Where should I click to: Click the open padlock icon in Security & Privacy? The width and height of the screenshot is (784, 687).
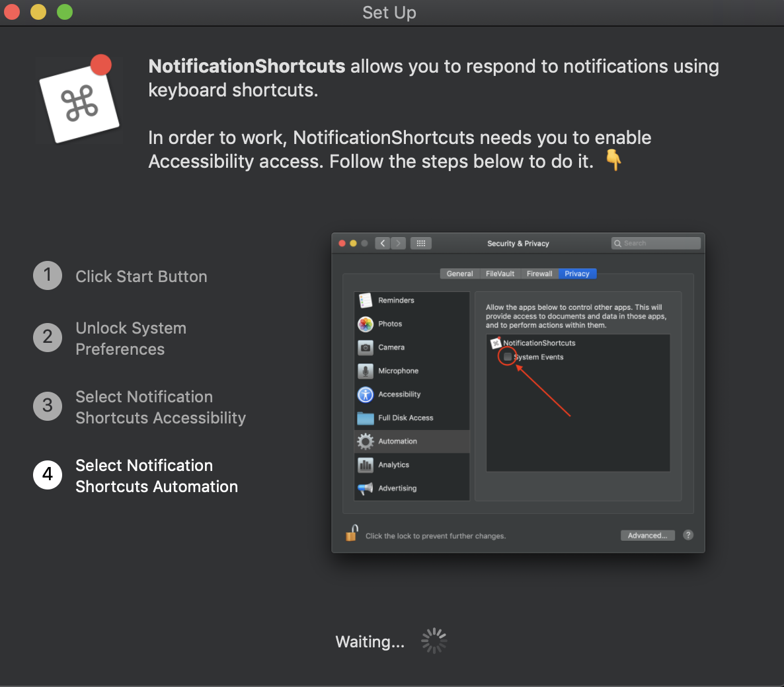[352, 533]
